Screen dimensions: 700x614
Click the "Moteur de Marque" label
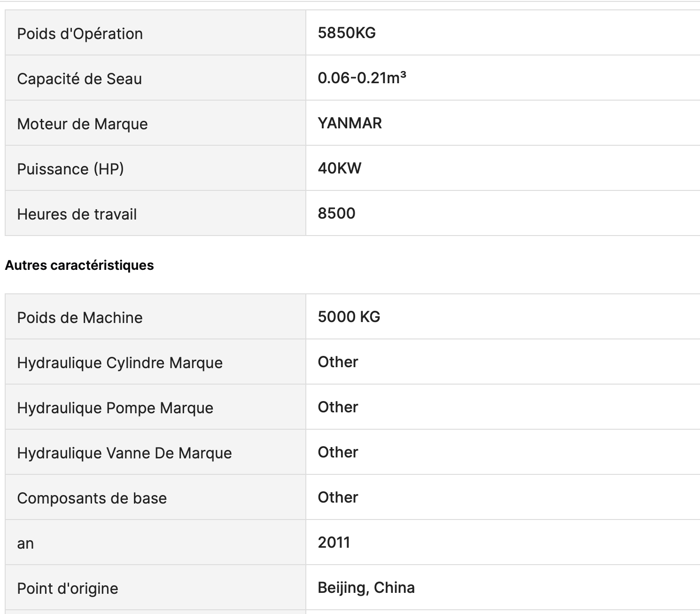point(82,124)
